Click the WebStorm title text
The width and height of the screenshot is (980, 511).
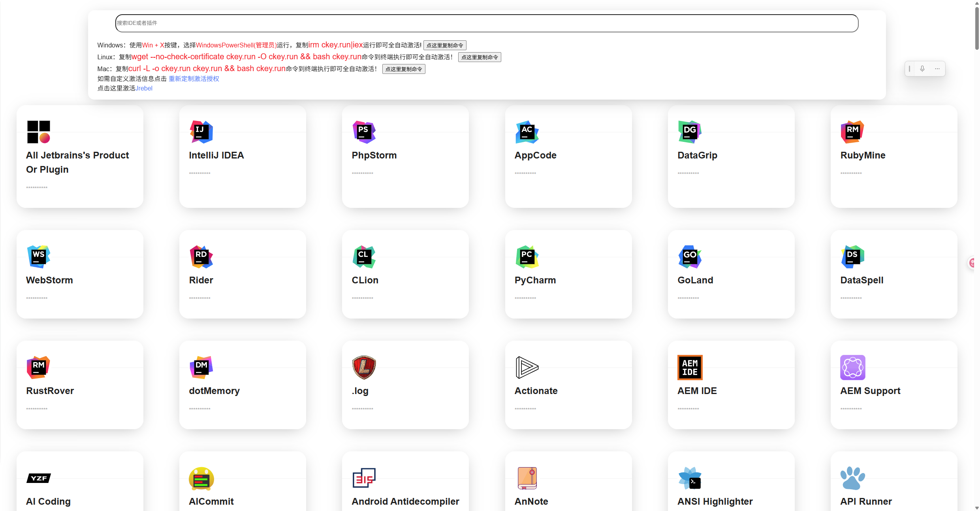tap(49, 280)
